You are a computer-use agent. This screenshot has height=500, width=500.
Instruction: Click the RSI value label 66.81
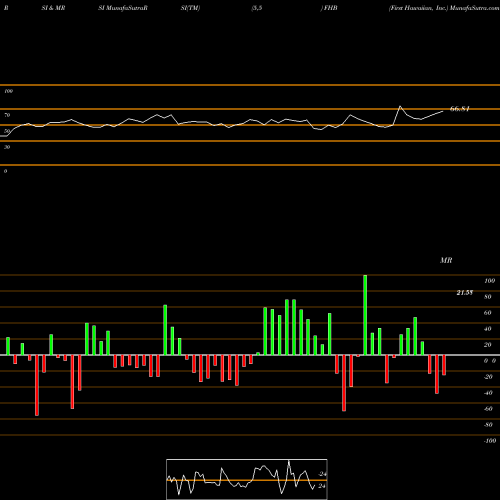[x=460, y=109]
